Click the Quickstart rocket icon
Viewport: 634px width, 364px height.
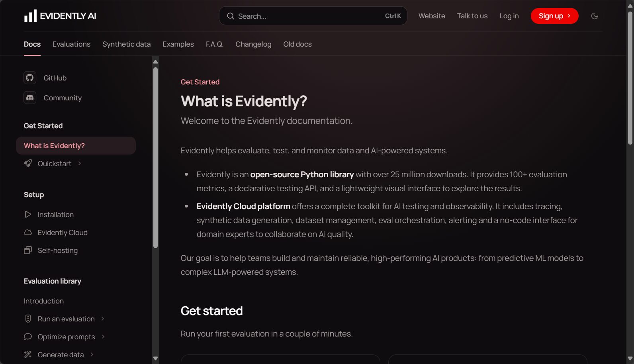tap(28, 163)
